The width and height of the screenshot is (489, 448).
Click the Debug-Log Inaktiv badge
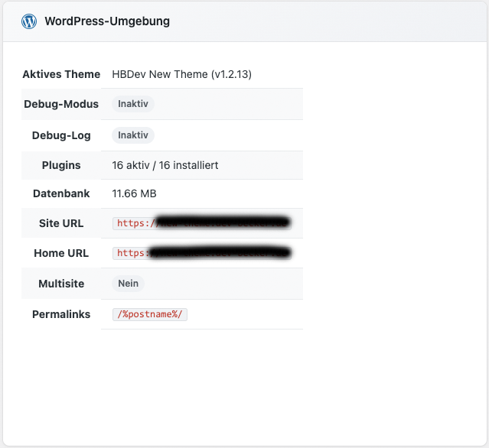133,135
